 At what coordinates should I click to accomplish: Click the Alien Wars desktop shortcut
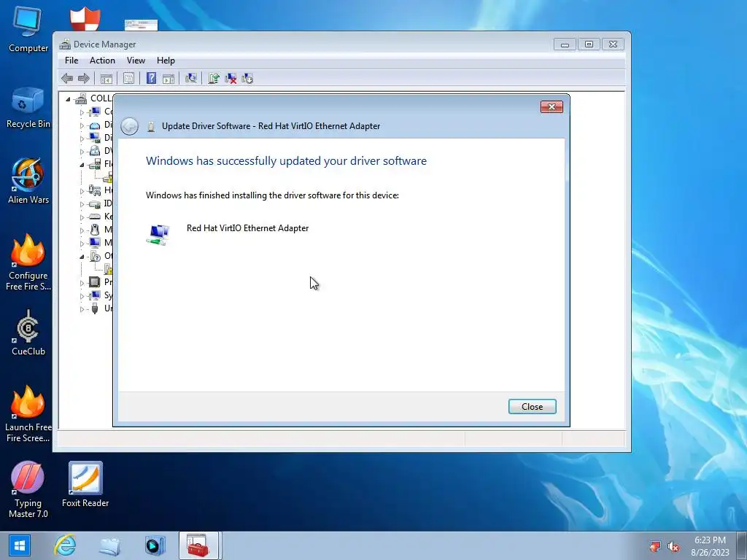click(28, 182)
